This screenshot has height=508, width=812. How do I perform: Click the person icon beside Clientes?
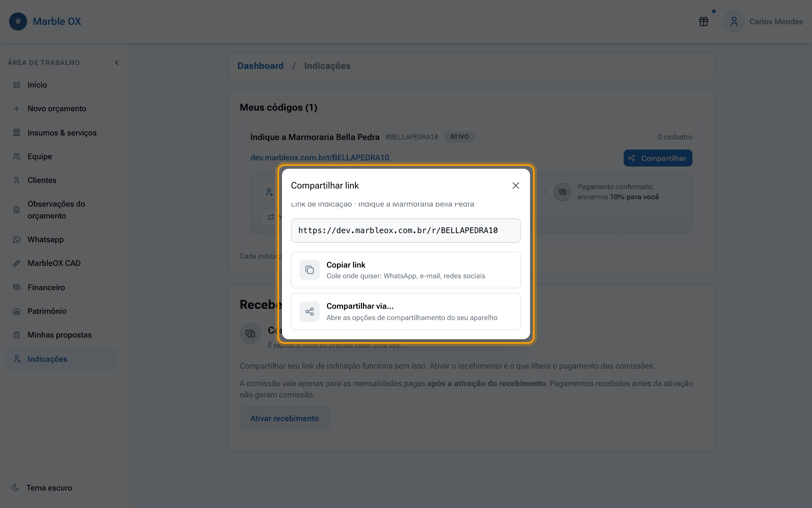point(17,180)
